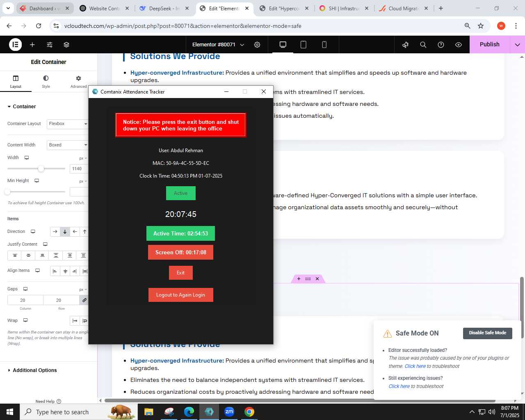
Task: Change the Gaps unit px dropdown
Action: (x=83, y=290)
